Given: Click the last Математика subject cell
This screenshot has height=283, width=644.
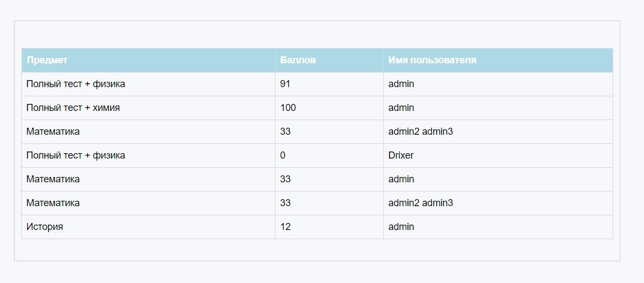Looking at the screenshot, I should pos(148,203).
